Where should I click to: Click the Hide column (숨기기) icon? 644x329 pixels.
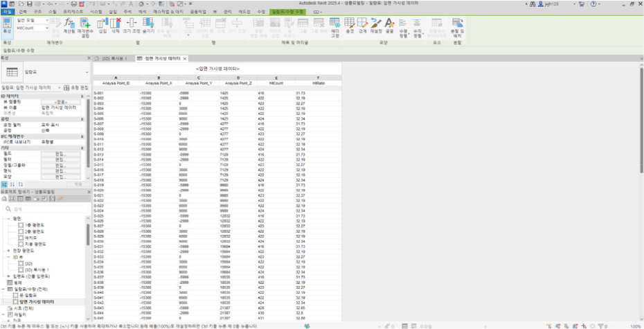tap(148, 26)
